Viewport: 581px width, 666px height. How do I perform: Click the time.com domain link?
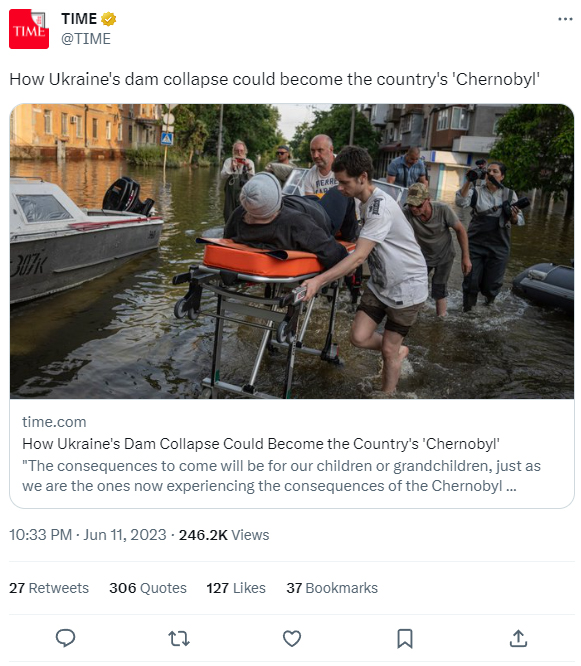54,422
